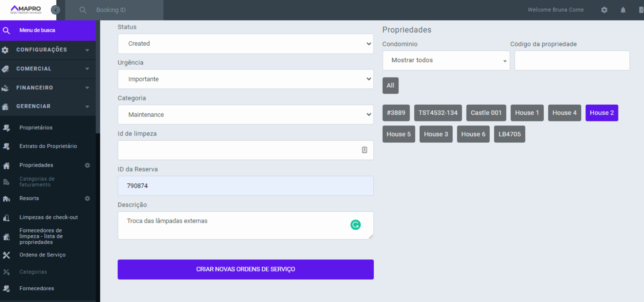
Task: Click the search magnifier in top bar
Action: tap(83, 10)
